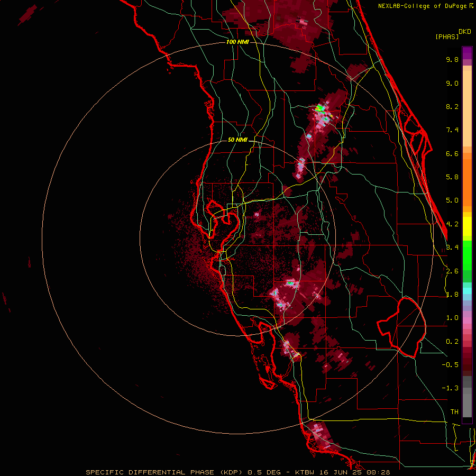Click the 2.6 value on color scale
The height and width of the screenshot is (476, 476).
(x=452, y=271)
